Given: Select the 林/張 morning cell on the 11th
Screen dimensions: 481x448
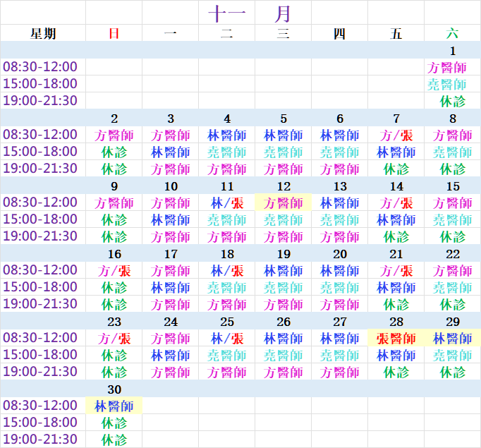Looking at the screenshot, I should (227, 203).
